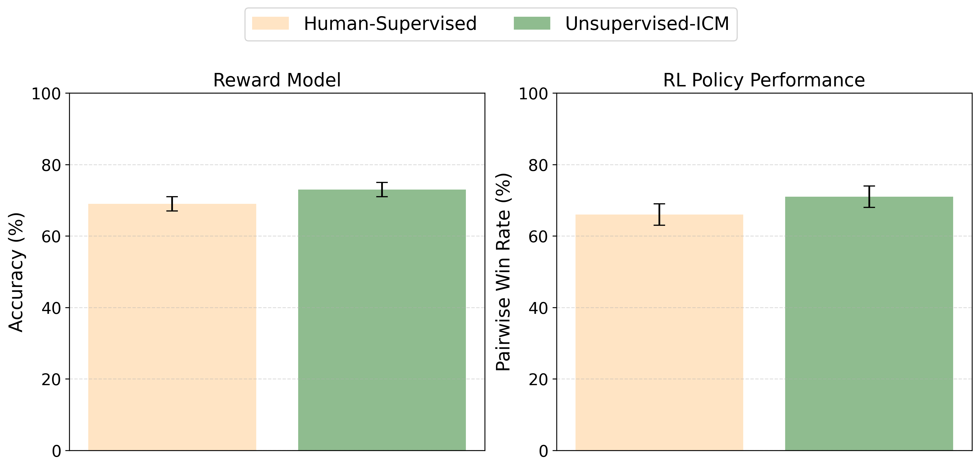Click the 20 tick label on Win Rate axis
Image resolution: width=980 pixels, height=468 pixels.
click(538, 380)
